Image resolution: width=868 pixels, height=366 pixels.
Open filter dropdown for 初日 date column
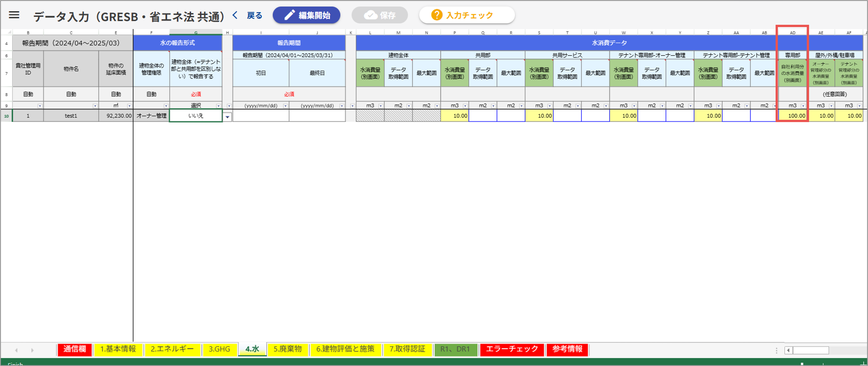tap(285, 106)
